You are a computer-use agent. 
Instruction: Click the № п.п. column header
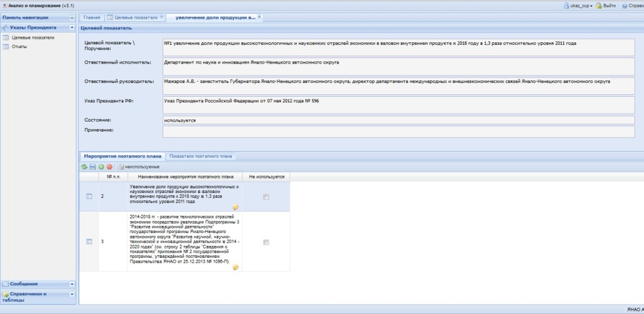[113, 177]
